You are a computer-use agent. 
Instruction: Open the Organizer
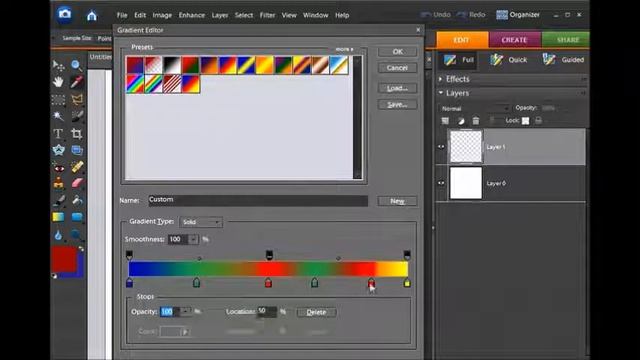(x=518, y=15)
